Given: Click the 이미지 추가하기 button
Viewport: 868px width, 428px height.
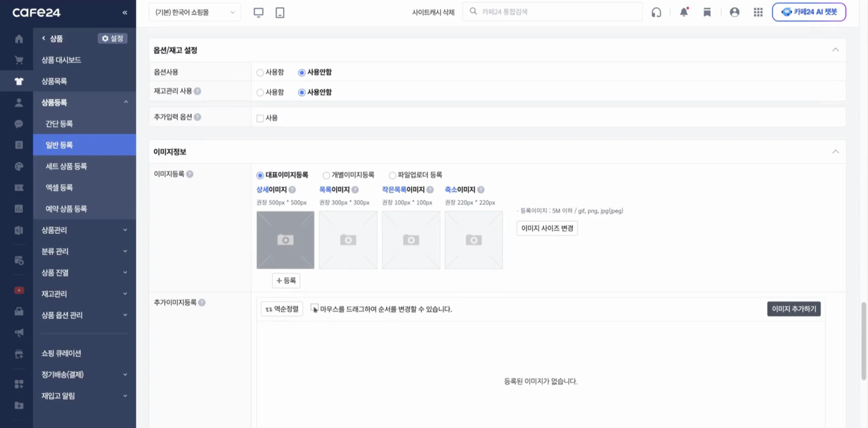Looking at the screenshot, I should pyautogui.click(x=793, y=309).
